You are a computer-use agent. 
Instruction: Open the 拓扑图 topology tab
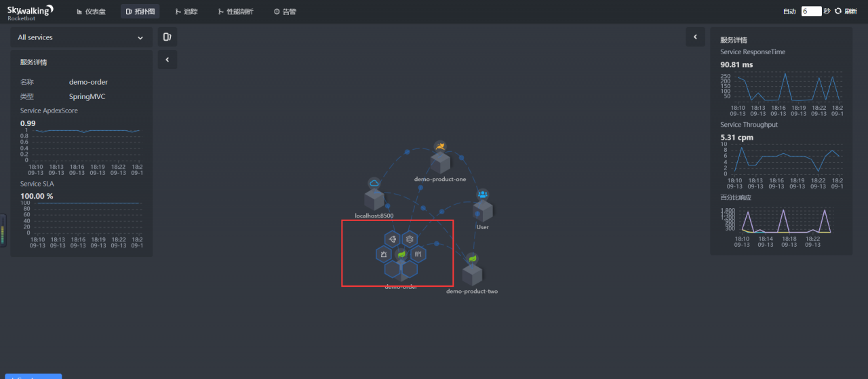(140, 12)
